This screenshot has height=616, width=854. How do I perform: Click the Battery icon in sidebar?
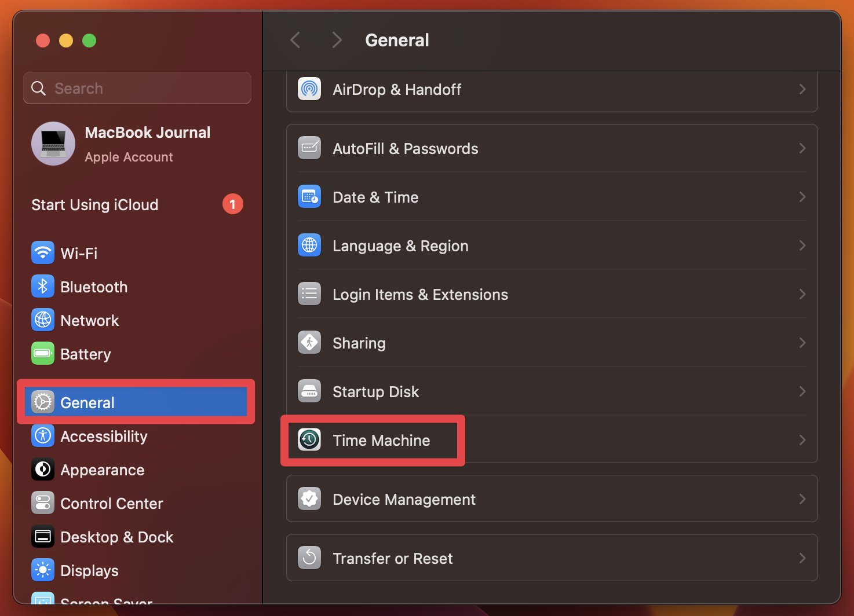click(x=43, y=353)
